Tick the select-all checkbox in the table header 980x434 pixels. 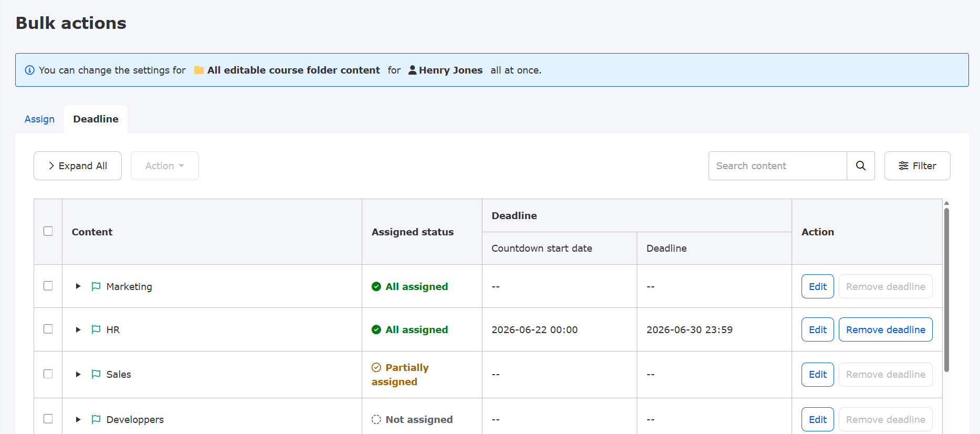coord(48,231)
